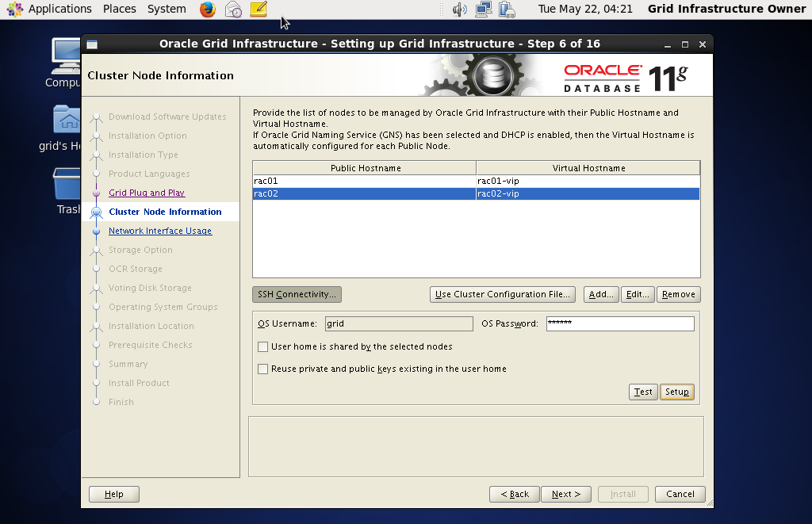Click the network monitors icon in the tray

[482, 10]
